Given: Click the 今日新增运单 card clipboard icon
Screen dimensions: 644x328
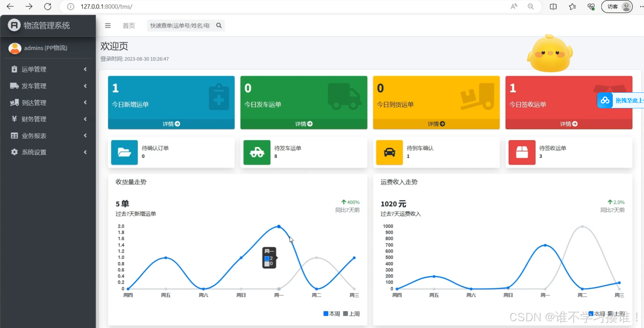Looking at the screenshot, I should point(219,97).
